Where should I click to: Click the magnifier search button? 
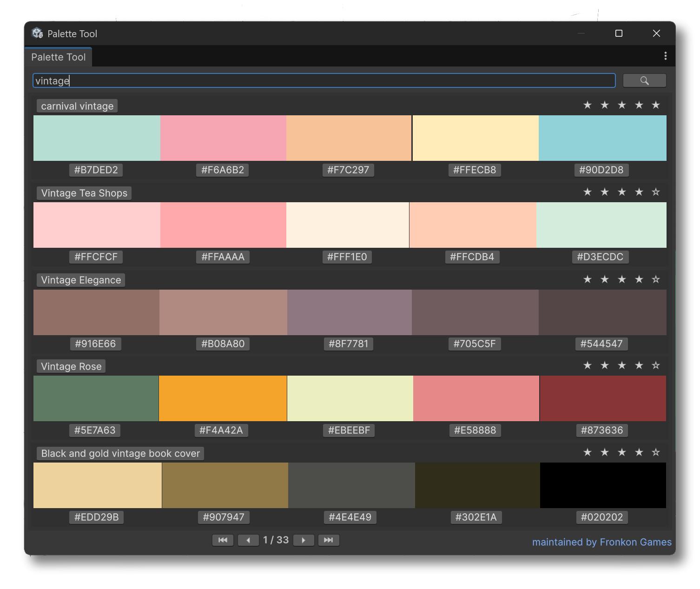pos(644,80)
